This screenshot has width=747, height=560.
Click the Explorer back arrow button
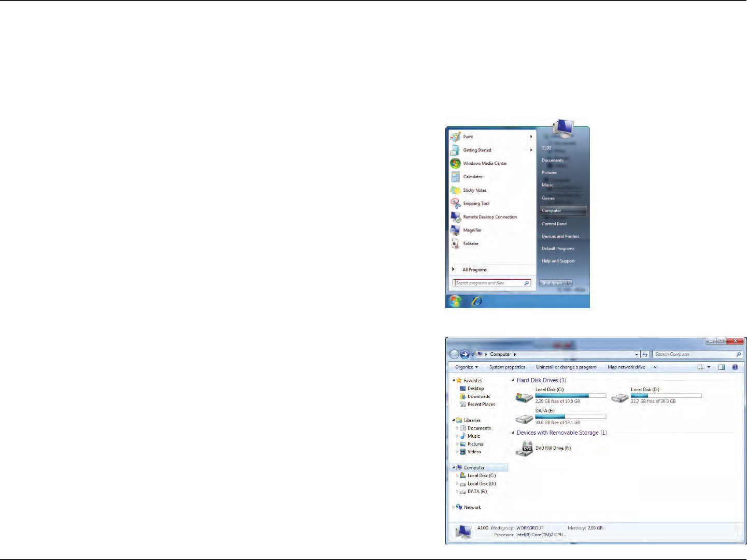[x=454, y=354]
